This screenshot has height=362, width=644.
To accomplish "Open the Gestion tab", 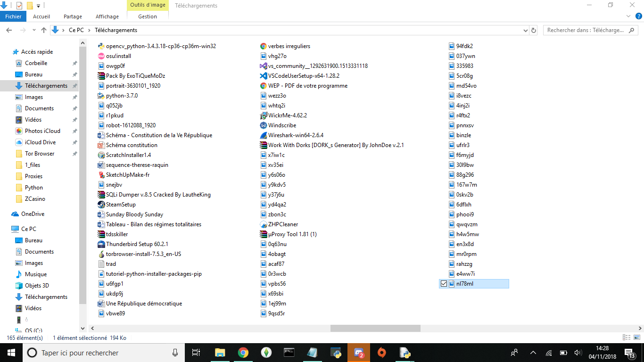I will point(148,16).
